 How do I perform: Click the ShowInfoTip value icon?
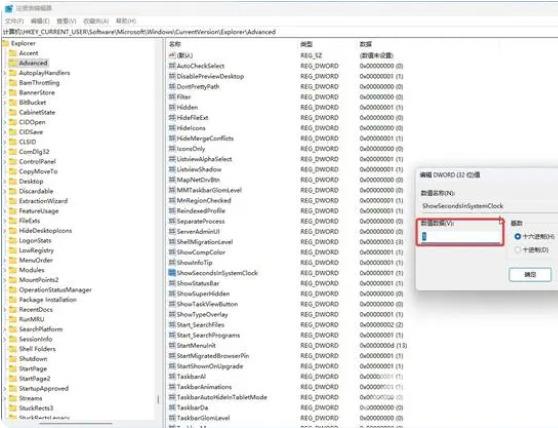coord(172,263)
